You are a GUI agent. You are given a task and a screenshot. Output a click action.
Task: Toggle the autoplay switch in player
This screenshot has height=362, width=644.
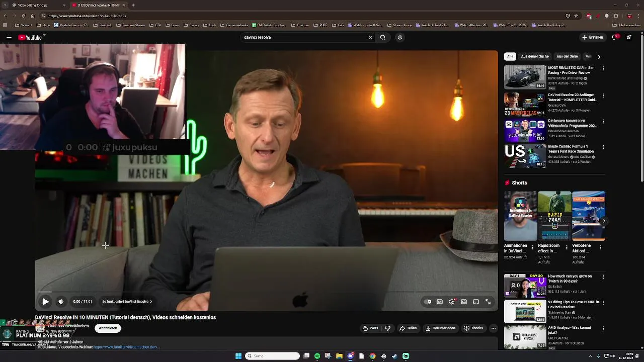point(428,302)
